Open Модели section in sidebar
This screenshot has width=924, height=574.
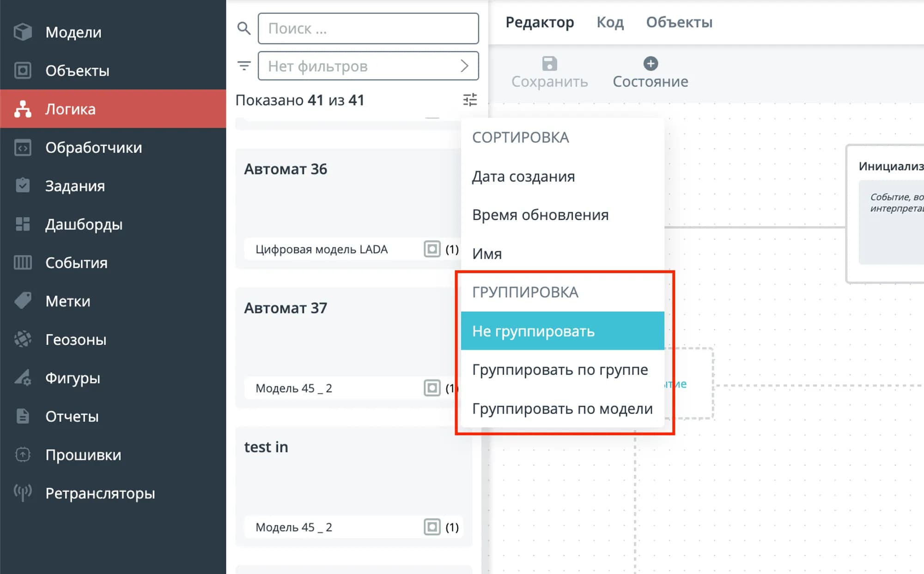click(x=73, y=32)
